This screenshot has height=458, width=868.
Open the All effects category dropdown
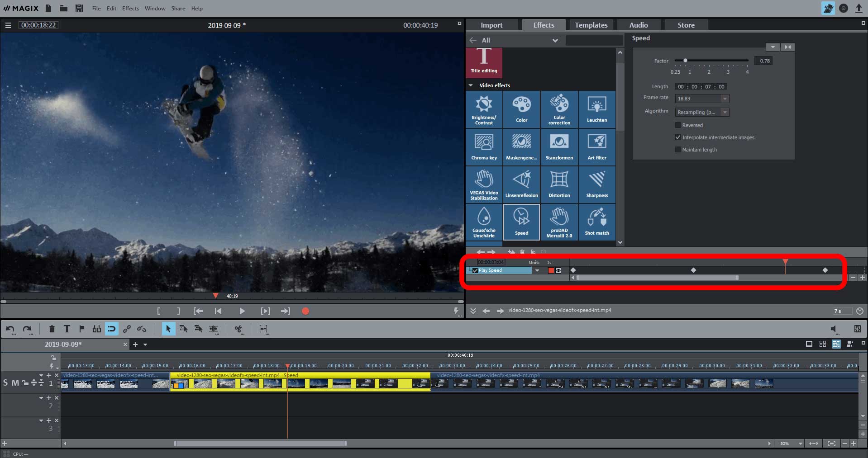(x=555, y=40)
